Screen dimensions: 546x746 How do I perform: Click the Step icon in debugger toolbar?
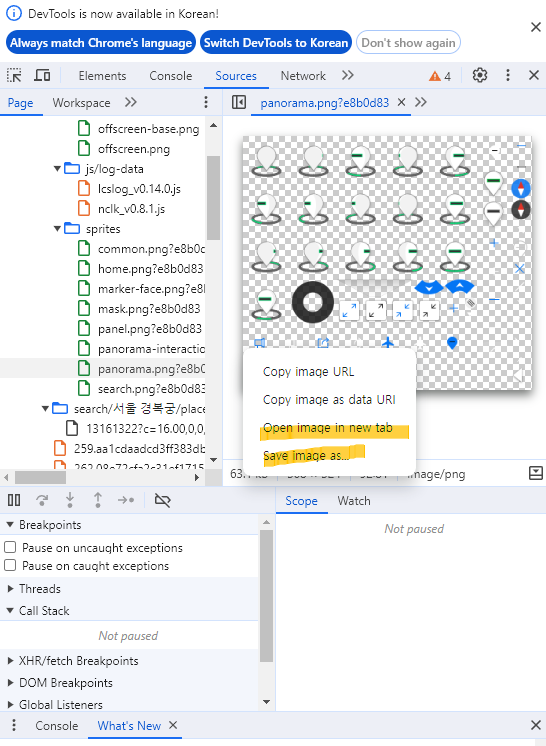click(x=126, y=500)
